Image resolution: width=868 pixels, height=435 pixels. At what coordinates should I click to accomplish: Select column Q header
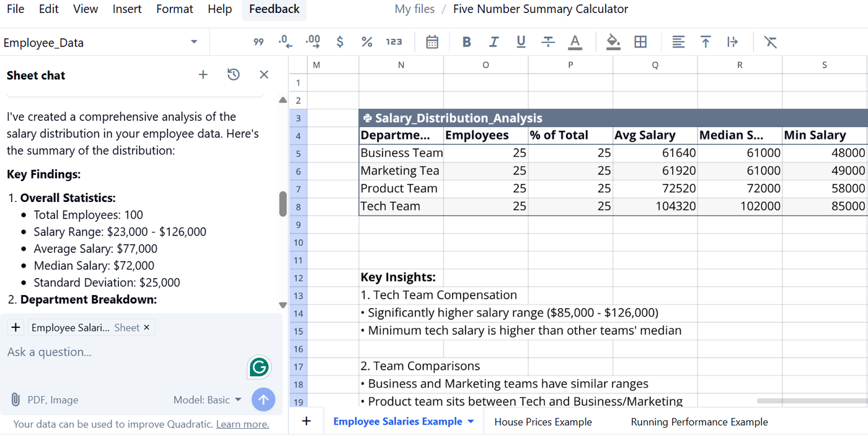coord(655,65)
